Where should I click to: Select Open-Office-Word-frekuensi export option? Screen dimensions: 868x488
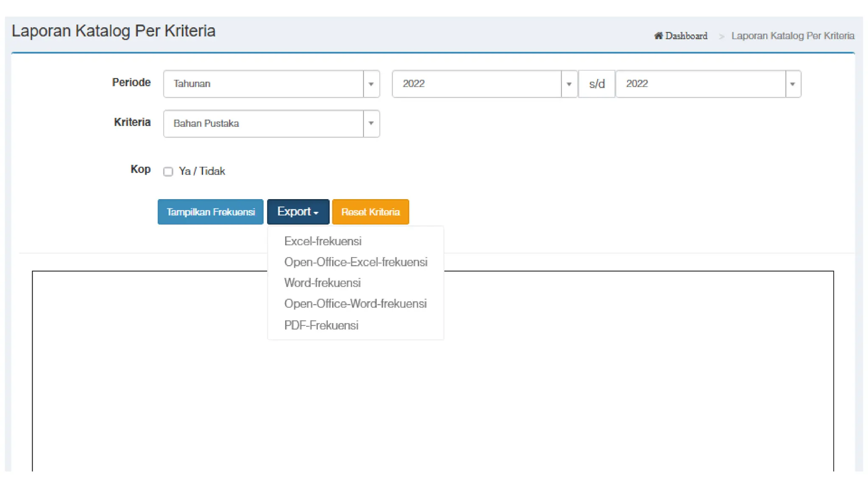point(355,304)
